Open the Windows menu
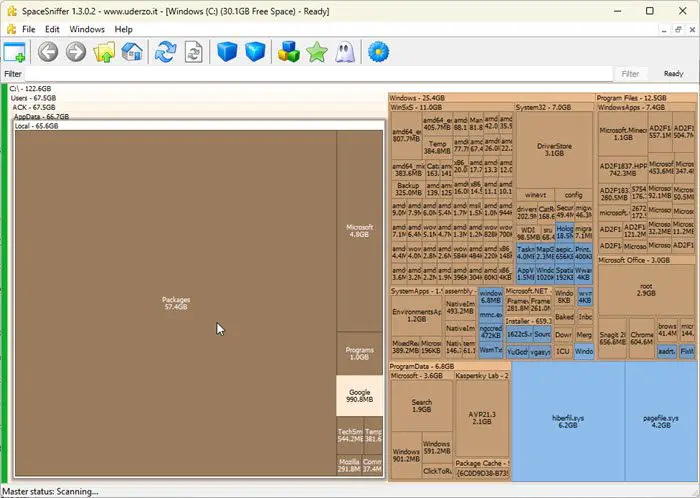The height and width of the screenshot is (498, 700). point(87,29)
